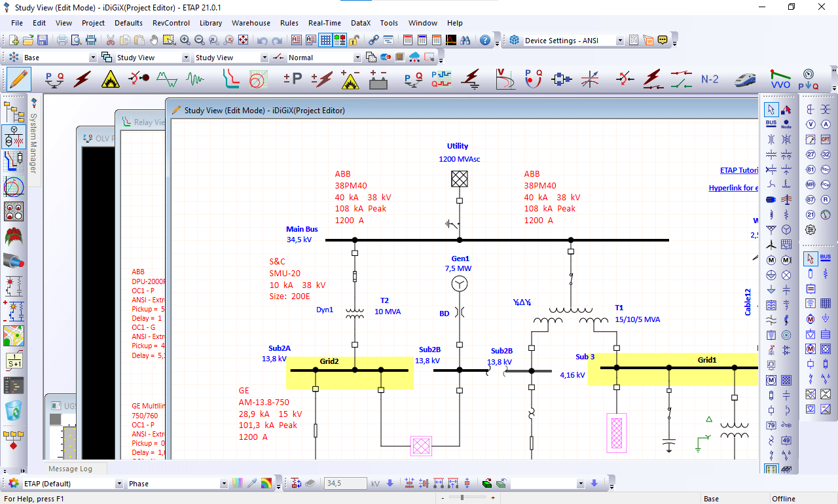The image size is (838, 504).
Task: Select Arc Flash analysis mode
Action: pos(111,79)
